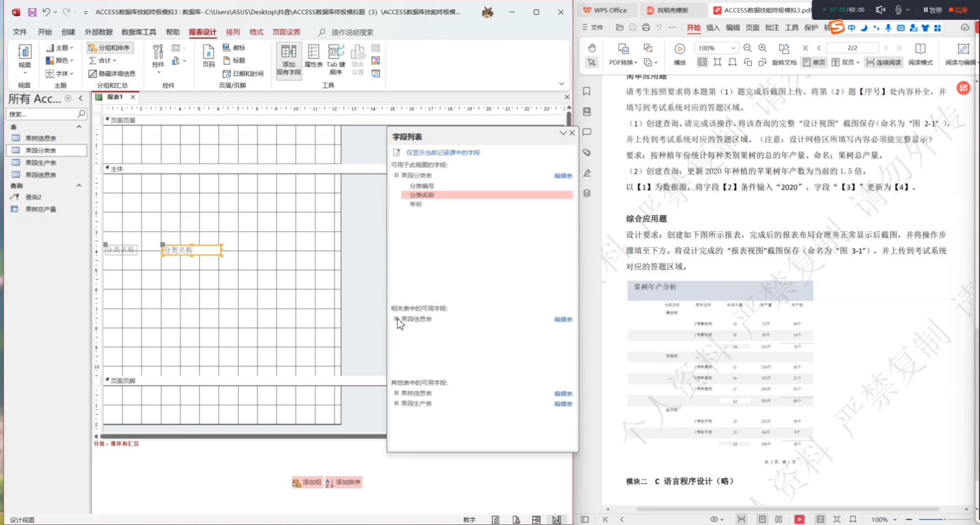Expand the 果园信息表 related fields list

(396, 319)
